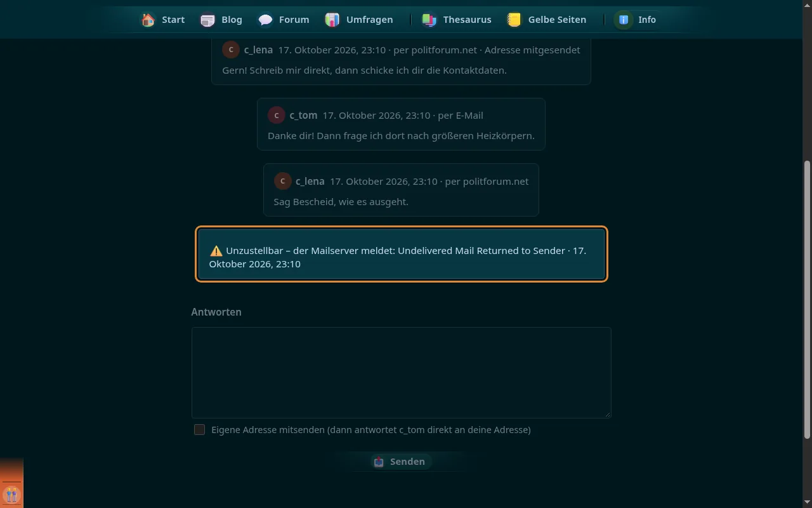
Task: Click the Info icon
Action: [624, 20]
